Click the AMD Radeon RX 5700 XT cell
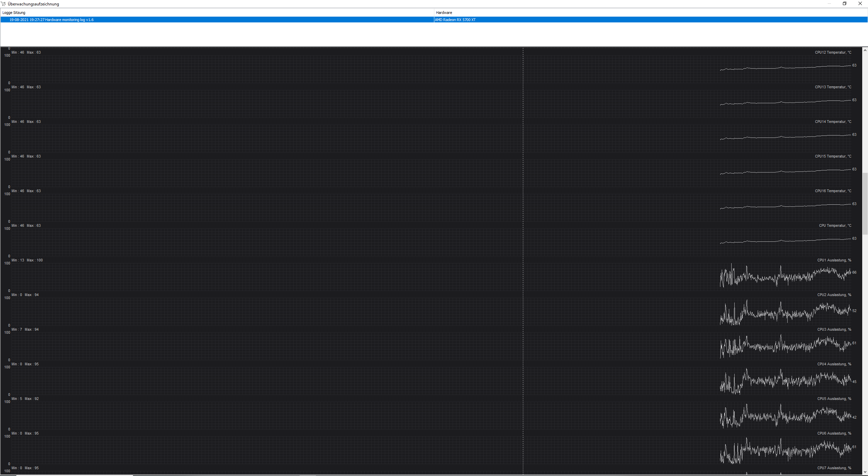Image resolution: width=868 pixels, height=476 pixels. point(455,20)
